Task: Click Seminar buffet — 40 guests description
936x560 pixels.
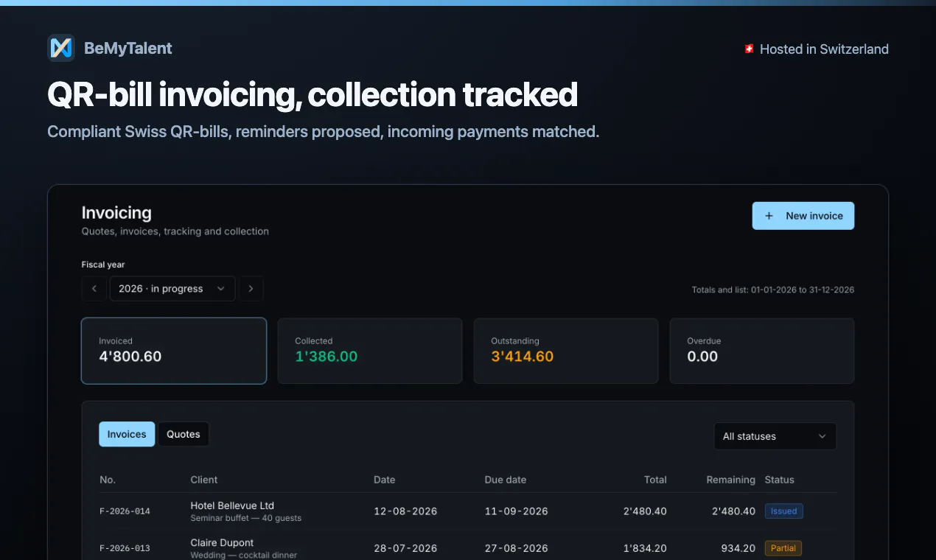Action: coord(246,518)
